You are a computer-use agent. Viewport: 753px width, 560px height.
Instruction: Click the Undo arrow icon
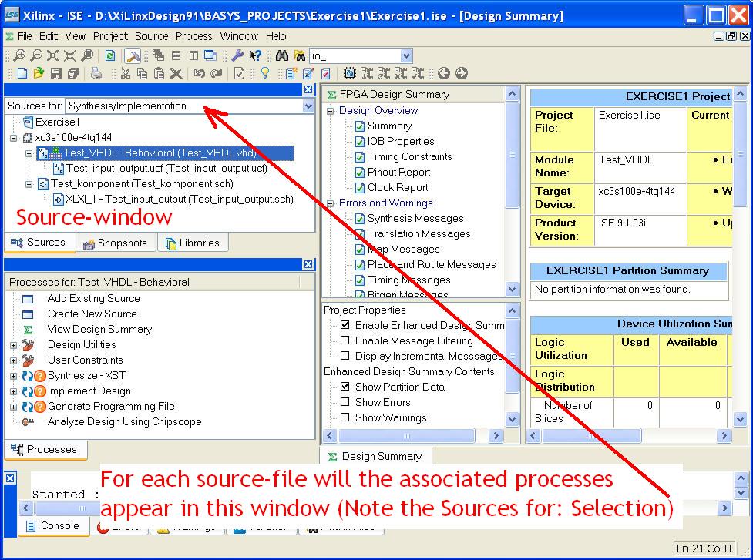[x=200, y=73]
